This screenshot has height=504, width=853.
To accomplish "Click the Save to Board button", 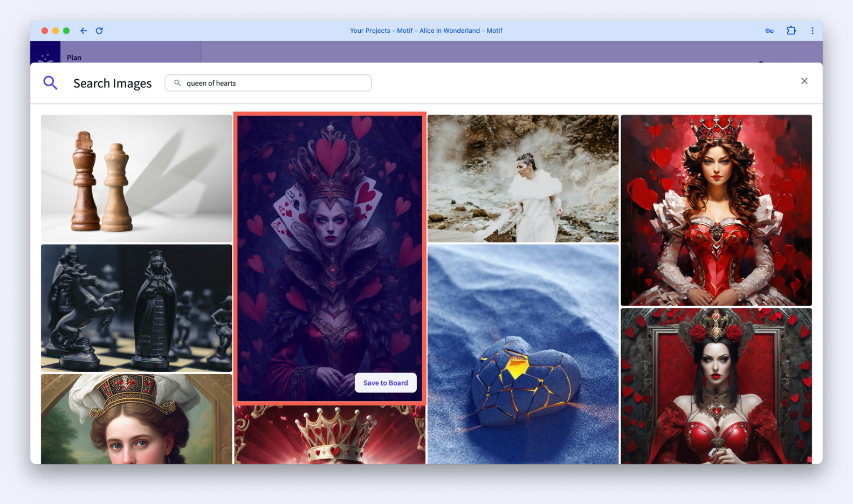I will pos(386,383).
